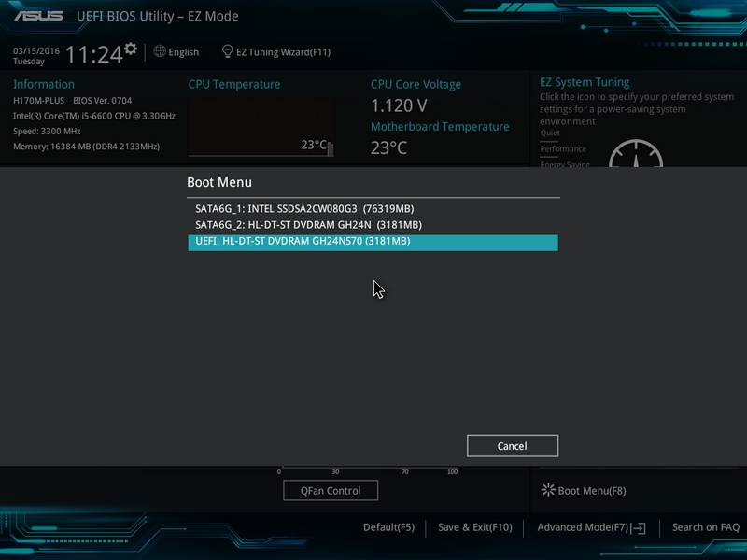Screen dimensions: 747x560
Task: Switch to Advanced Mode(F7)
Action: 583,527
